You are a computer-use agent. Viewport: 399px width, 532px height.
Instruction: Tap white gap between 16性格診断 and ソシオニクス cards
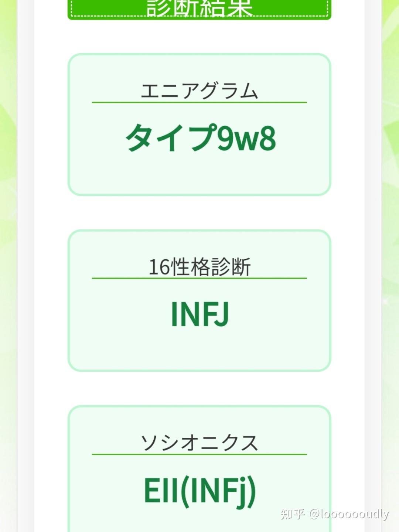(x=199, y=388)
